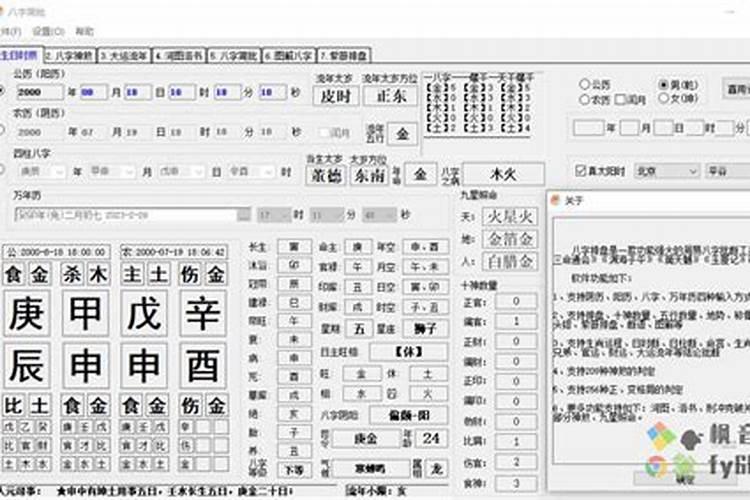Click the 食神 count box showing 3
This screenshot has height=500, width=750.
[x=516, y=483]
